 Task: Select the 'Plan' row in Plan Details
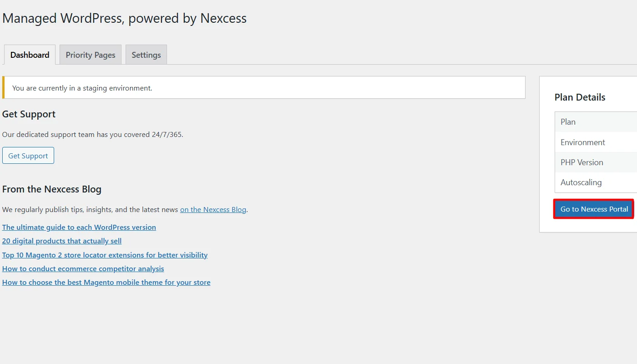click(596, 122)
